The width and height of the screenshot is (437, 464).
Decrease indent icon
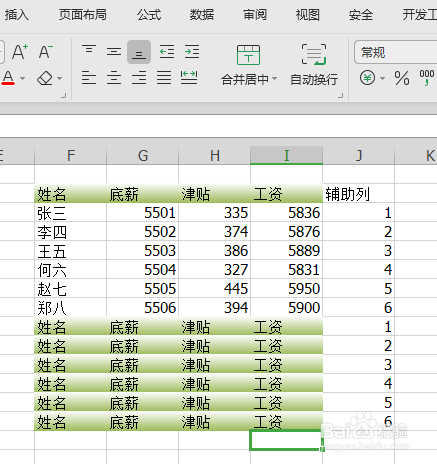pos(167,52)
